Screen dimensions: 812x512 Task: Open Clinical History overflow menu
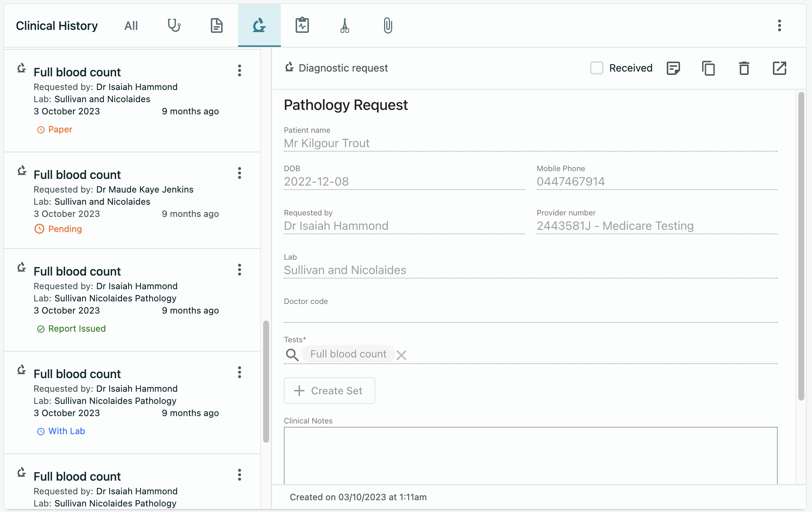[779, 25]
